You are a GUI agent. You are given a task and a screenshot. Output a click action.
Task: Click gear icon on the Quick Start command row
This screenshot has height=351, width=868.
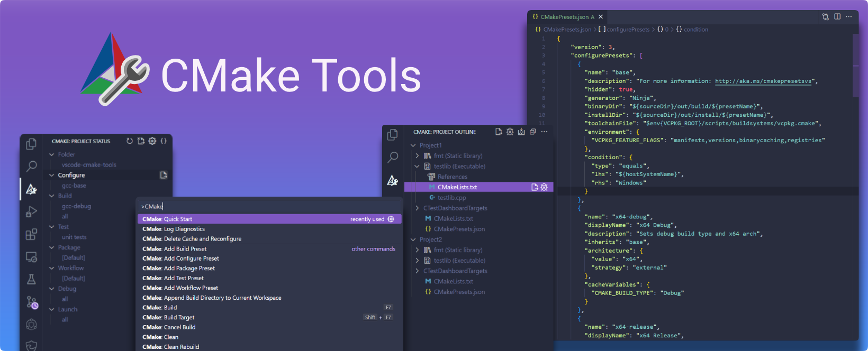(391, 219)
